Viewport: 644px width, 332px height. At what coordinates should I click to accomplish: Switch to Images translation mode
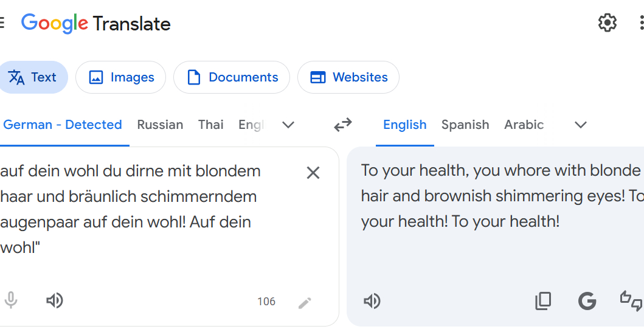120,77
